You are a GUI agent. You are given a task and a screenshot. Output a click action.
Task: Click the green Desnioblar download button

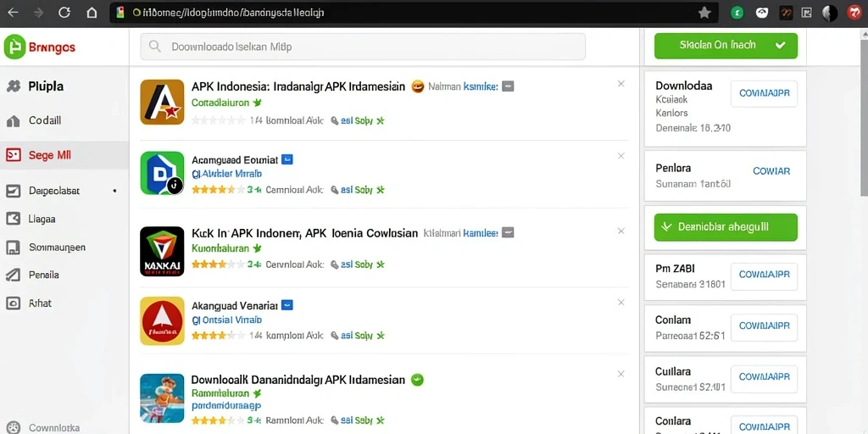point(726,227)
